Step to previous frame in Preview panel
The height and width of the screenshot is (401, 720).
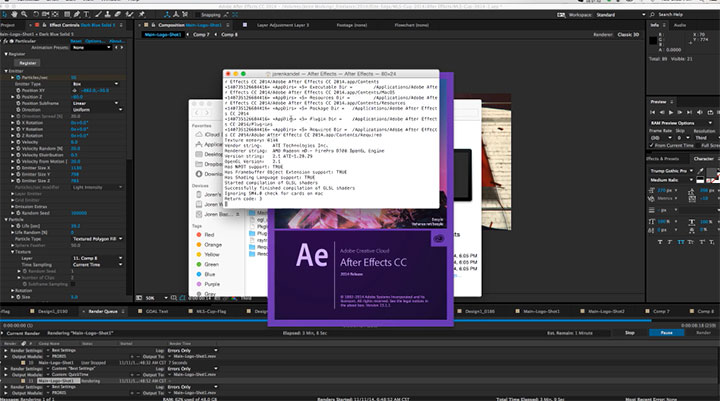[x=662, y=112]
